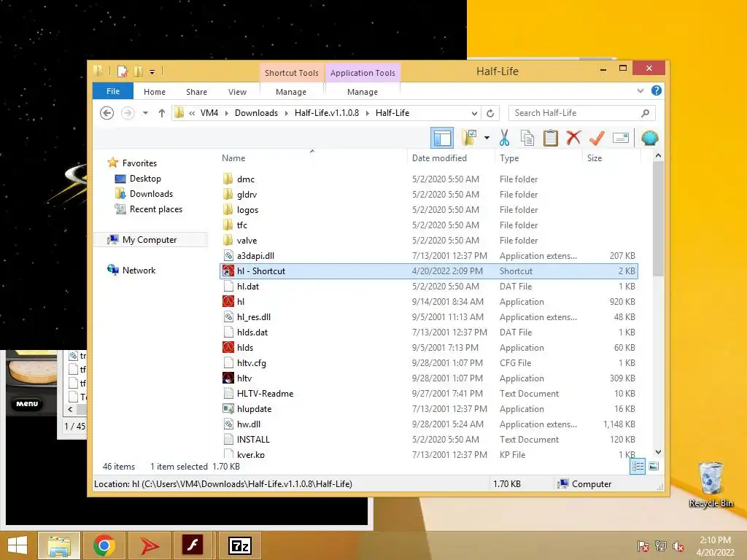Screen dimensions: 747x560
Task: Go up one folder level arrow
Action: pos(162,113)
